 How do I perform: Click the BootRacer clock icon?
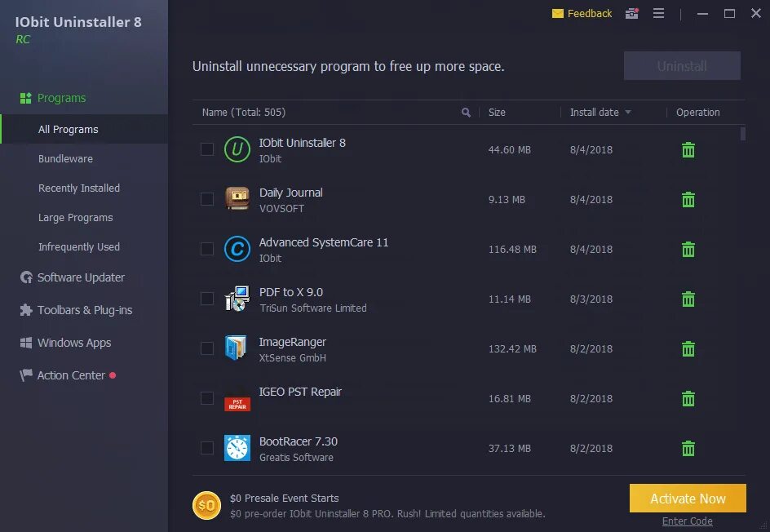click(x=237, y=448)
